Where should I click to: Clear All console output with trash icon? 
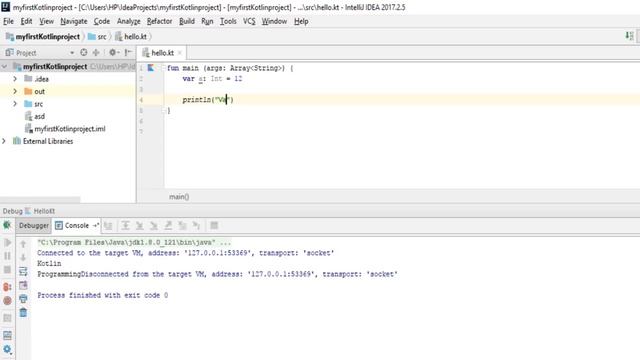click(23, 313)
